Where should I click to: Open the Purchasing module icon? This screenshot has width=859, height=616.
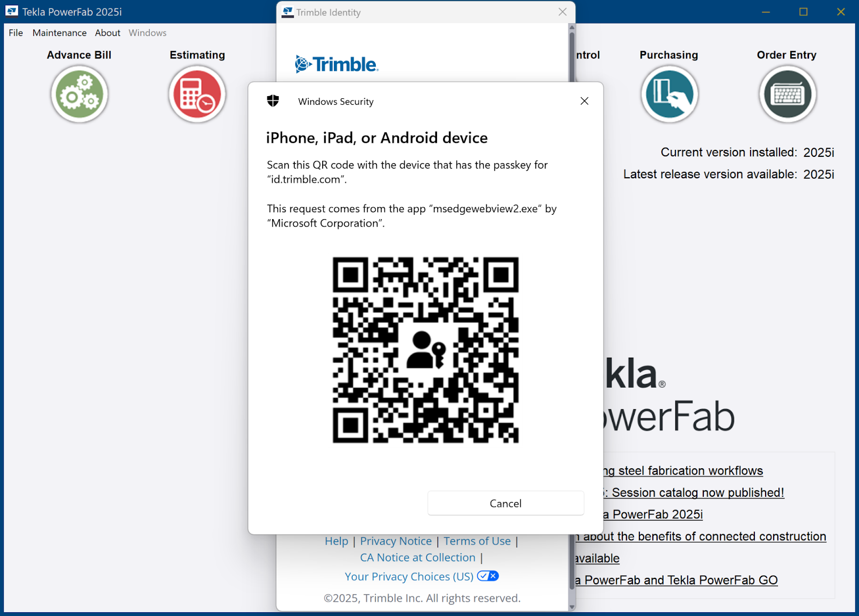(669, 94)
